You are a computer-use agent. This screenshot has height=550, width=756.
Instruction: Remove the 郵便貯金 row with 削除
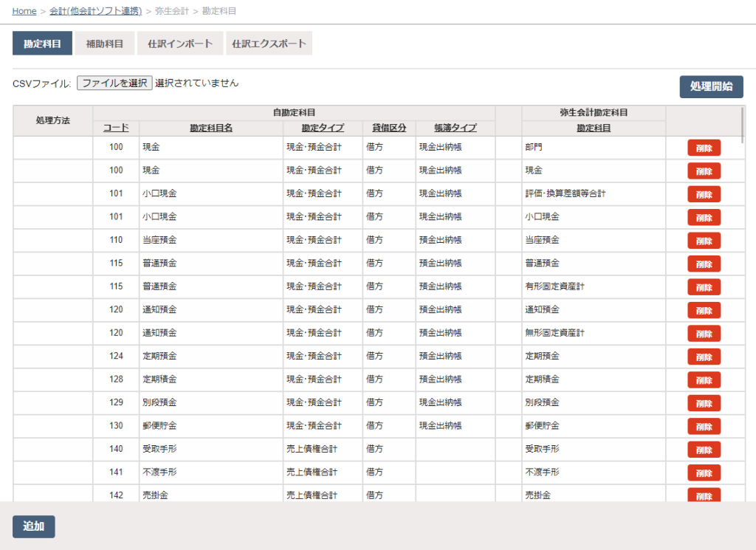704,426
